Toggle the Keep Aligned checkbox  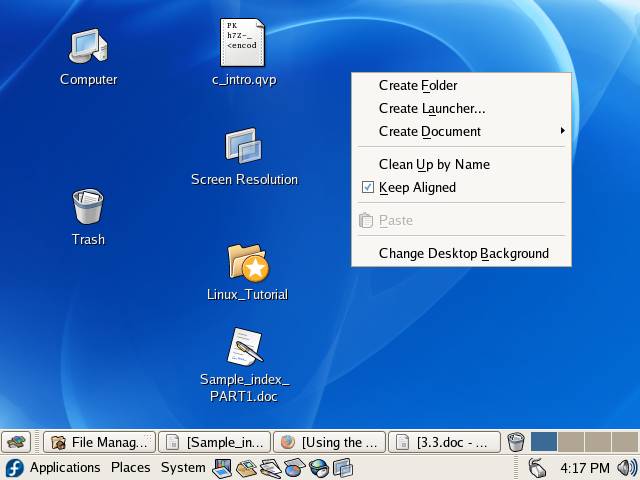pyautogui.click(x=368, y=187)
